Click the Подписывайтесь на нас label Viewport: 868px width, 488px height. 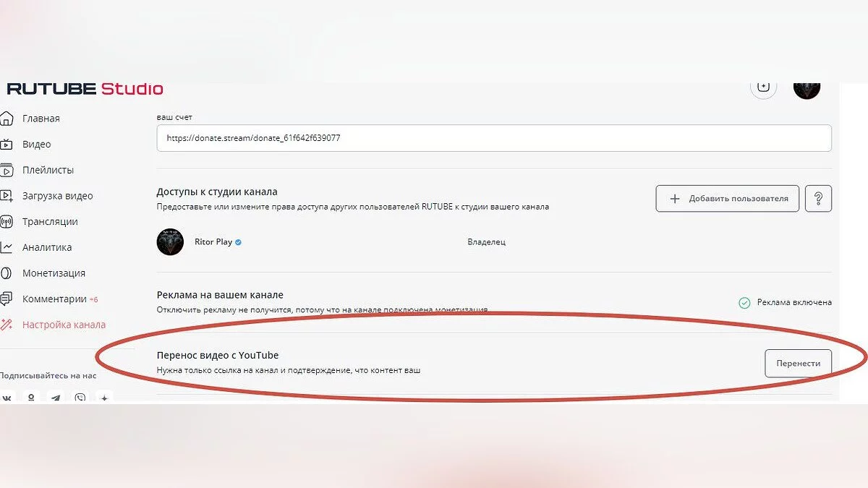click(x=48, y=376)
